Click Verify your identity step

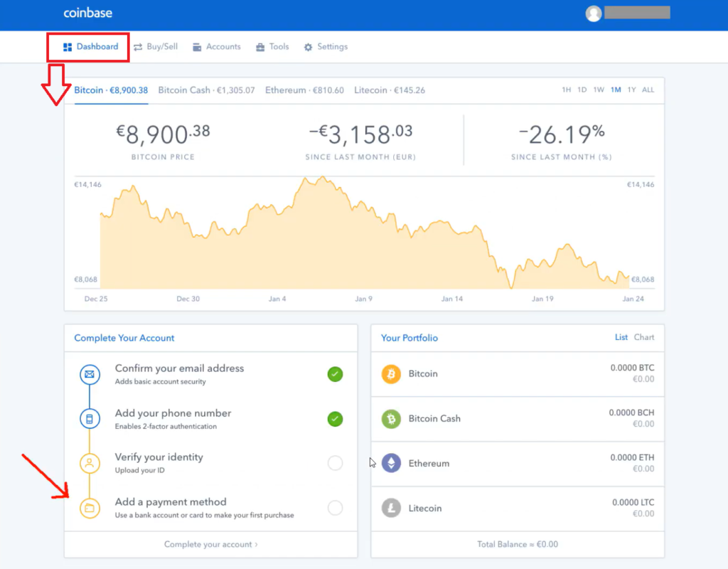point(210,463)
